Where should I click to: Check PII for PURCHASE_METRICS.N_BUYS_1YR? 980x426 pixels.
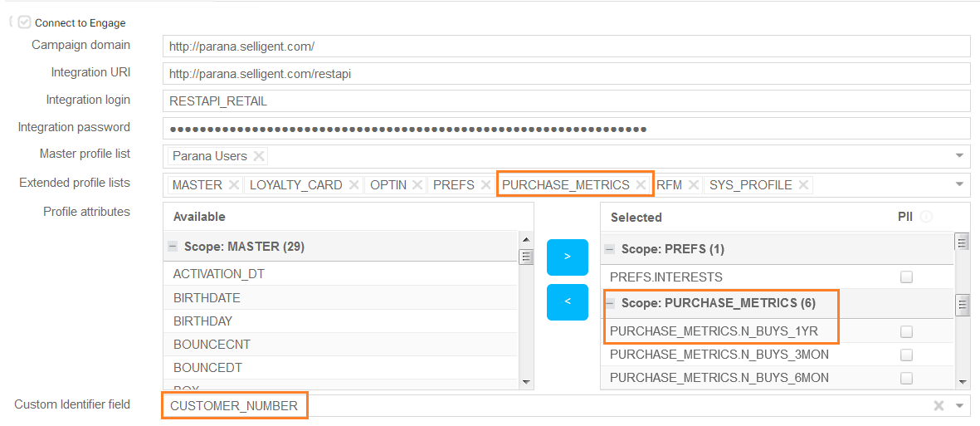tap(906, 331)
